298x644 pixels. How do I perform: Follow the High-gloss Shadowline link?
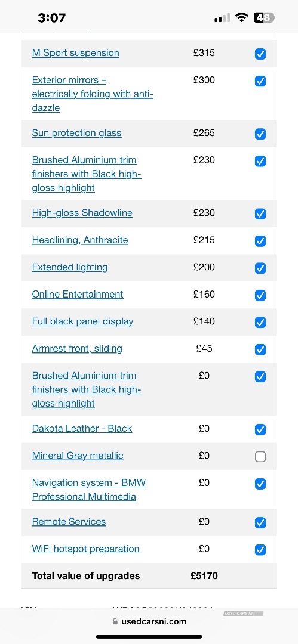[x=82, y=213]
